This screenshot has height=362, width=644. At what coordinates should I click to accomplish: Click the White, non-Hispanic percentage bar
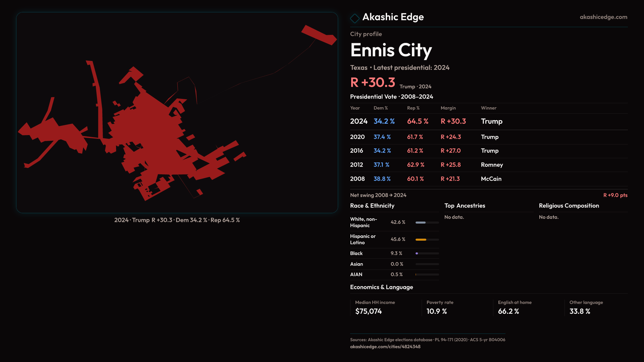click(421, 223)
